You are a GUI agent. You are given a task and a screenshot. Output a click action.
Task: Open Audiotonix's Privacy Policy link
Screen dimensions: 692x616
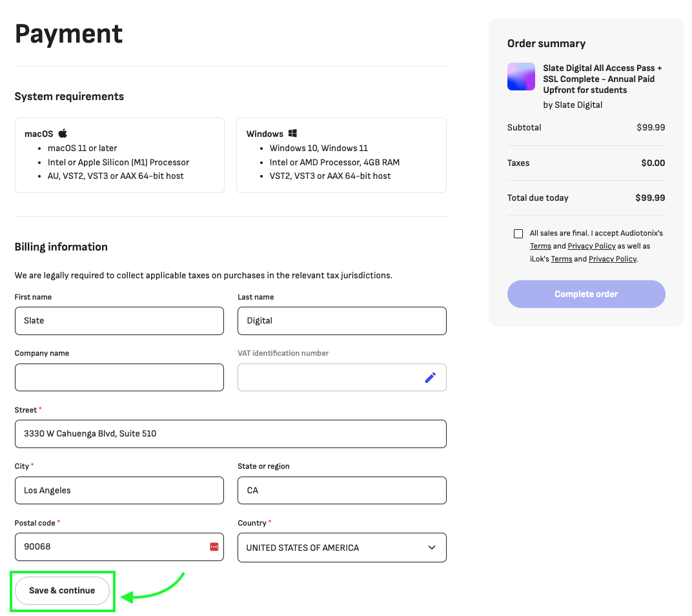pos(591,246)
